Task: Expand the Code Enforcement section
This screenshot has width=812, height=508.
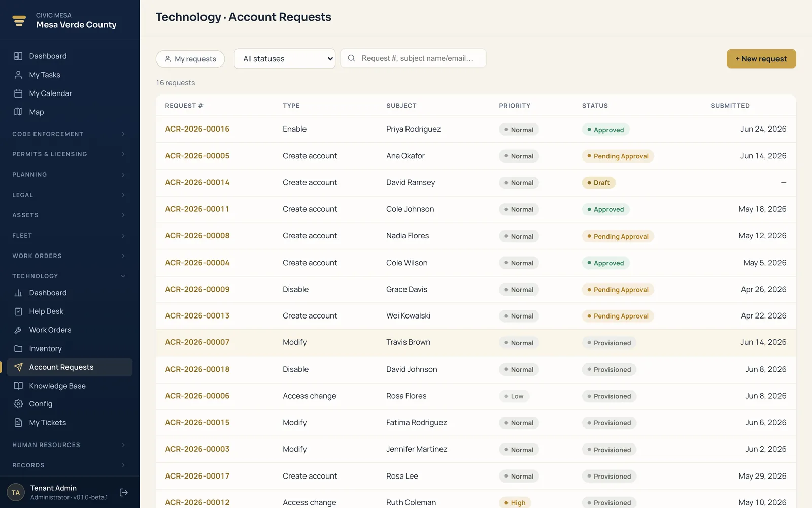Action: pos(70,134)
